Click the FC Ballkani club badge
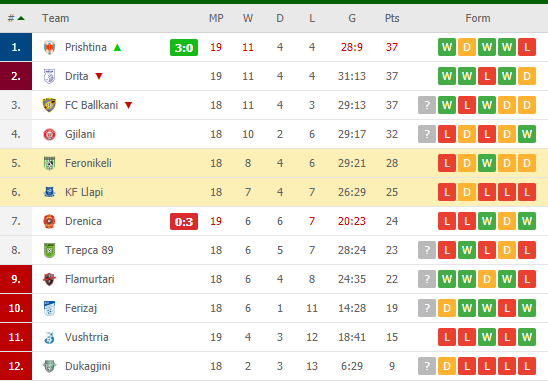The height and width of the screenshot is (381, 548). 49,105
